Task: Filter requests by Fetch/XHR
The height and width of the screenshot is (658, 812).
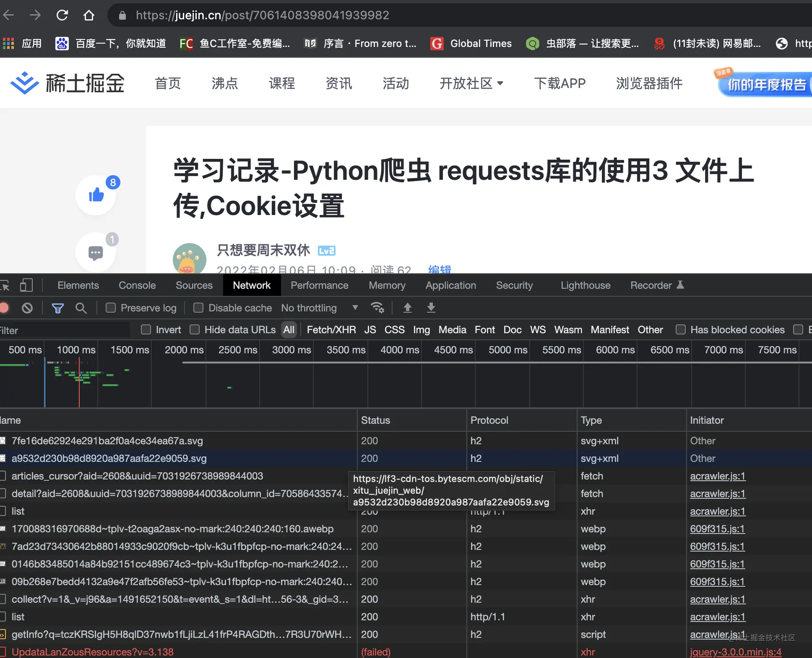Action: tap(331, 329)
